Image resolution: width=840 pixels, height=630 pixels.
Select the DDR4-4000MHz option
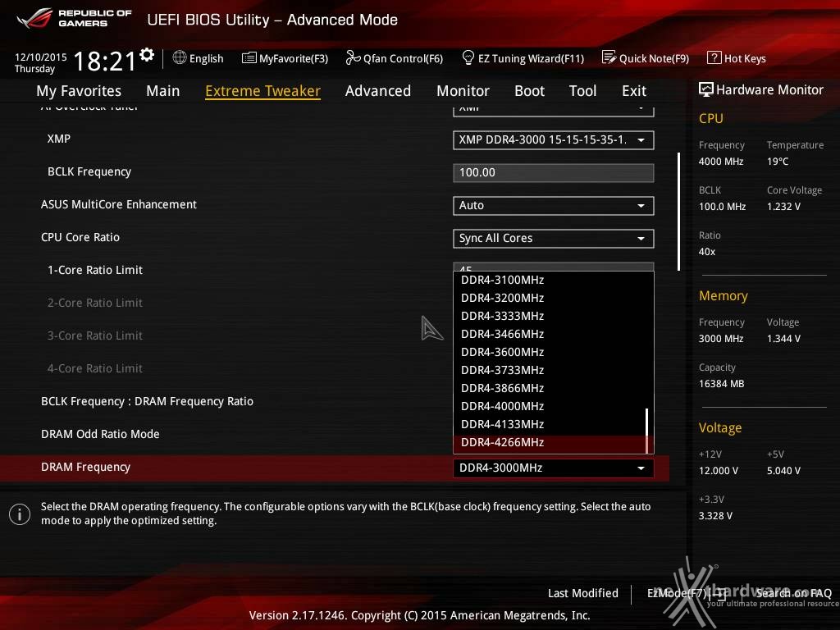[503, 406]
